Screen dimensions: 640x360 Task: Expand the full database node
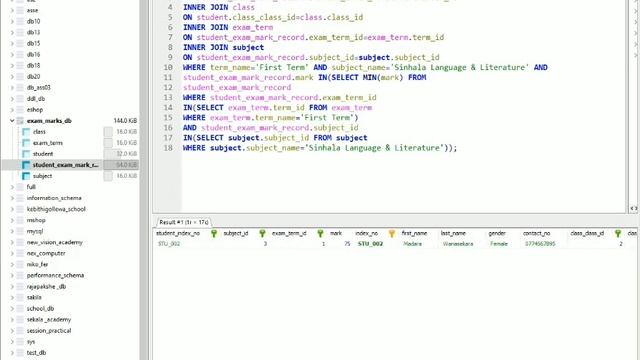click(12, 187)
